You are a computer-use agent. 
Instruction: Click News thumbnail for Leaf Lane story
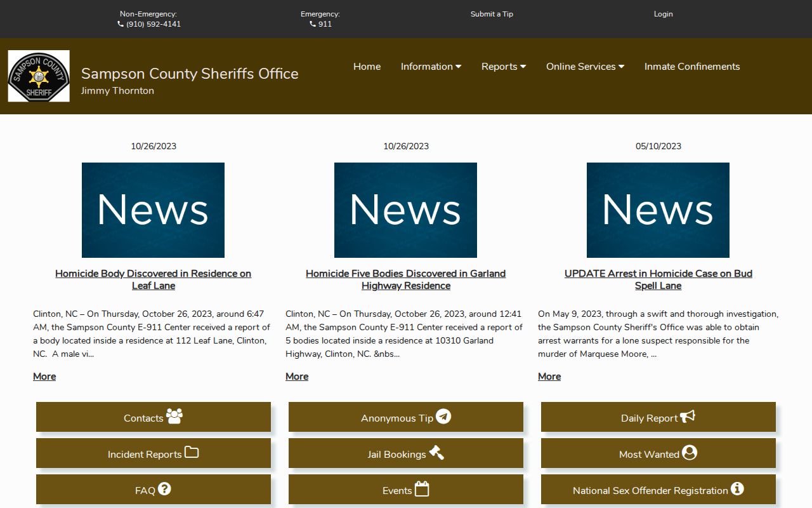point(153,210)
